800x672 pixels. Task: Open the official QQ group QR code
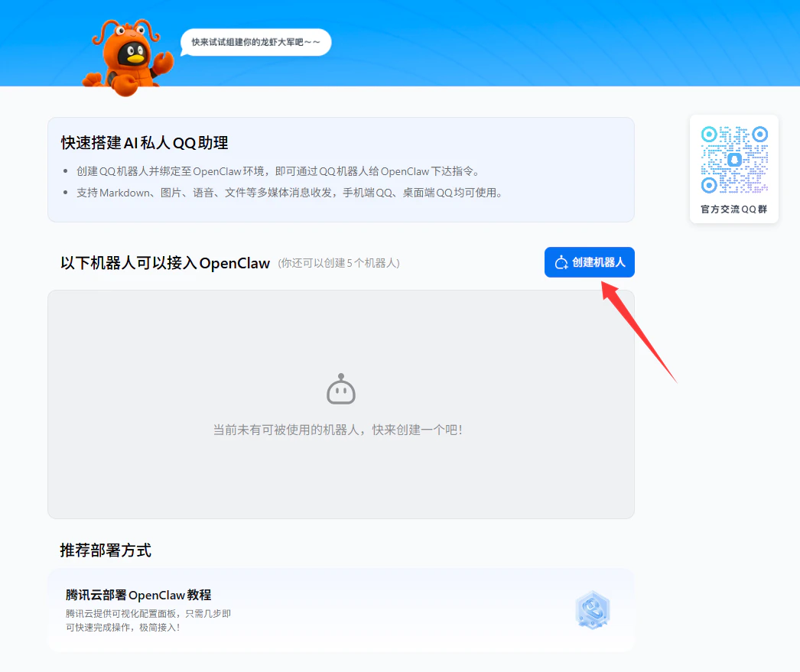pos(734,160)
